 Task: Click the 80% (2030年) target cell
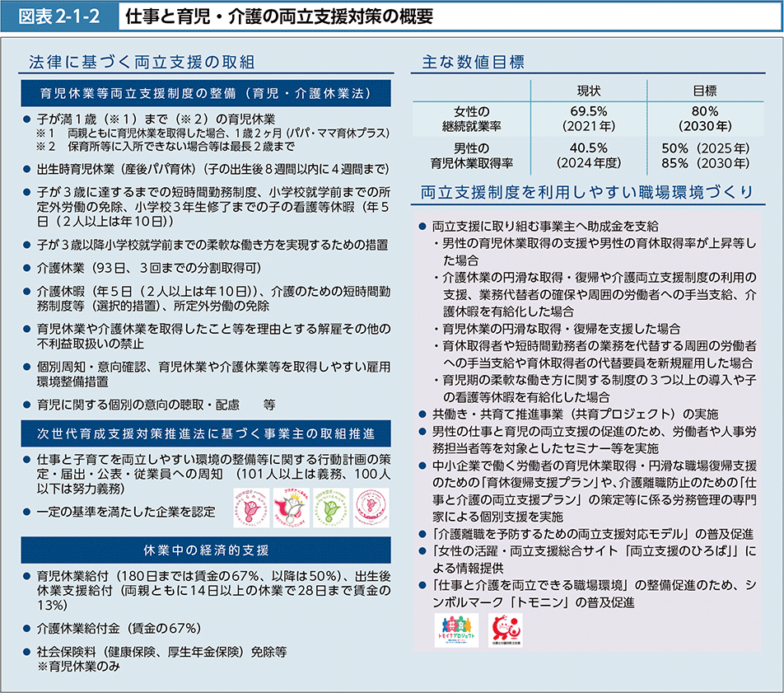click(x=705, y=119)
